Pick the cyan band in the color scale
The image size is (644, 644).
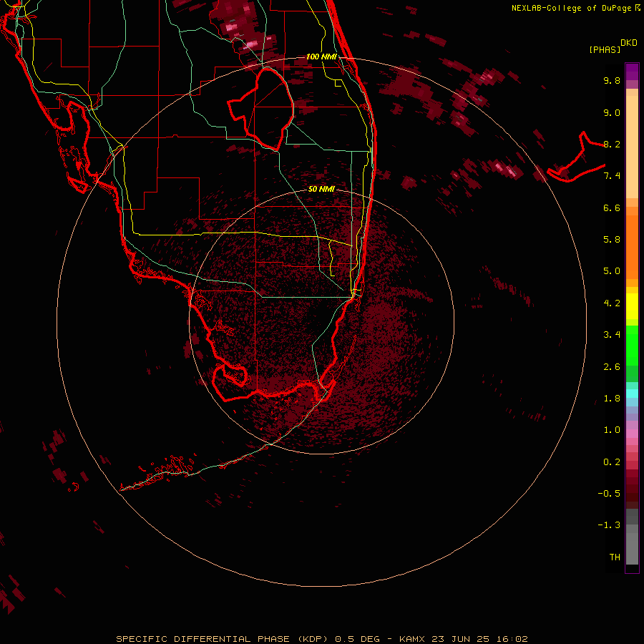[632, 394]
